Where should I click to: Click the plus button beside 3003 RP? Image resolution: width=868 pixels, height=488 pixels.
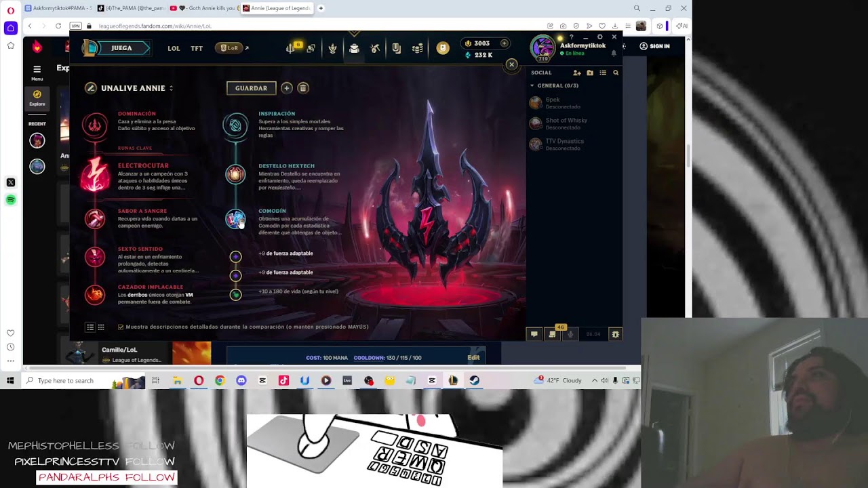click(504, 43)
